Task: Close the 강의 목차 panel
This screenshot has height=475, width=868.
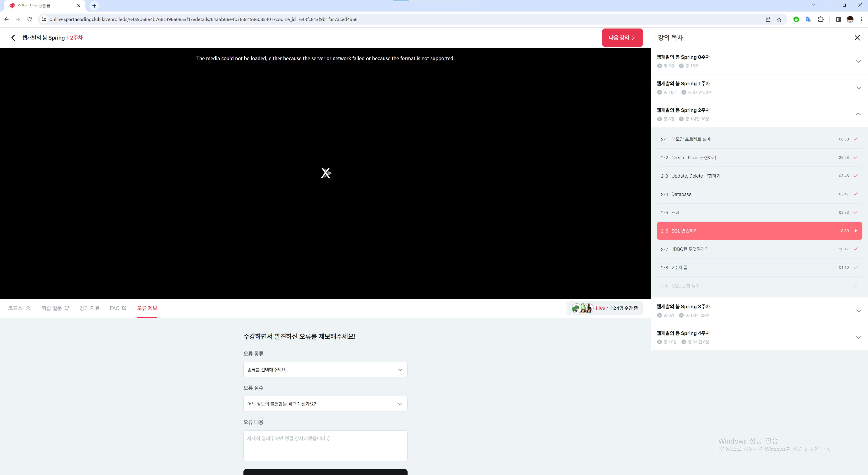Action: pos(857,38)
